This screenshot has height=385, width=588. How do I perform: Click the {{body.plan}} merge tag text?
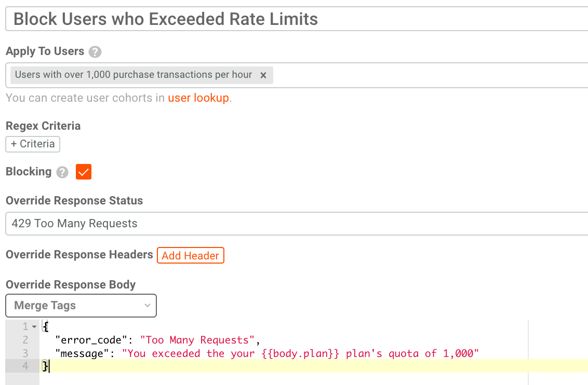(x=300, y=353)
